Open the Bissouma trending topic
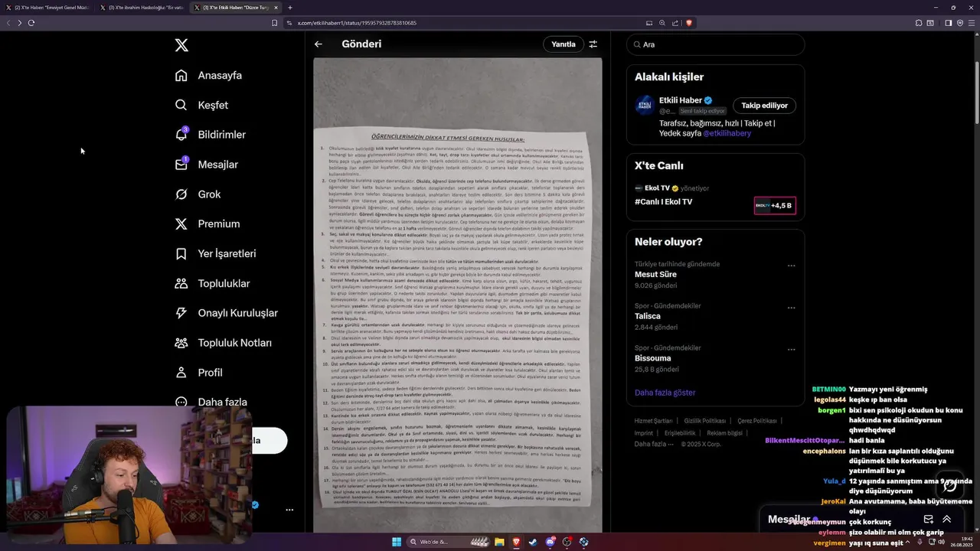Image resolution: width=980 pixels, height=551 pixels. pos(653,358)
